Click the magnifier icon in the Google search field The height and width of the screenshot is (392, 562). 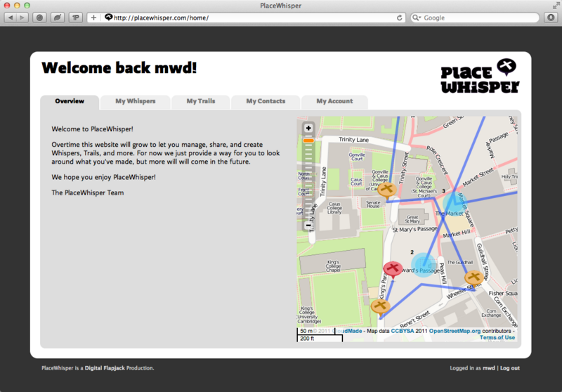click(417, 18)
